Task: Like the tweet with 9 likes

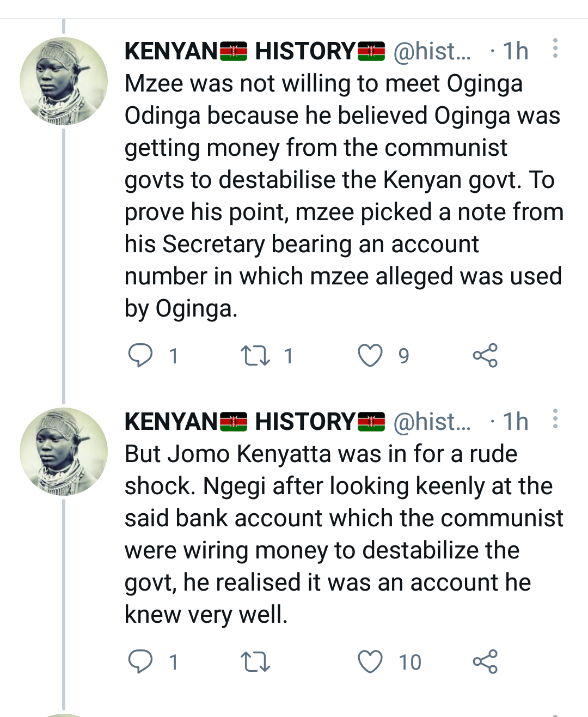Action: point(370,356)
